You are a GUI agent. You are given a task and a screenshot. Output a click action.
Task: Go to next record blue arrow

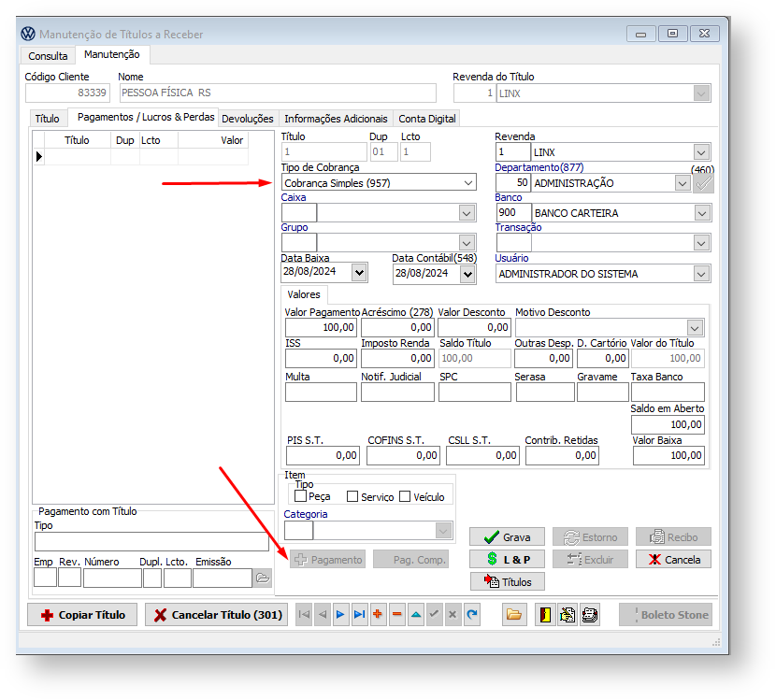pyautogui.click(x=340, y=614)
